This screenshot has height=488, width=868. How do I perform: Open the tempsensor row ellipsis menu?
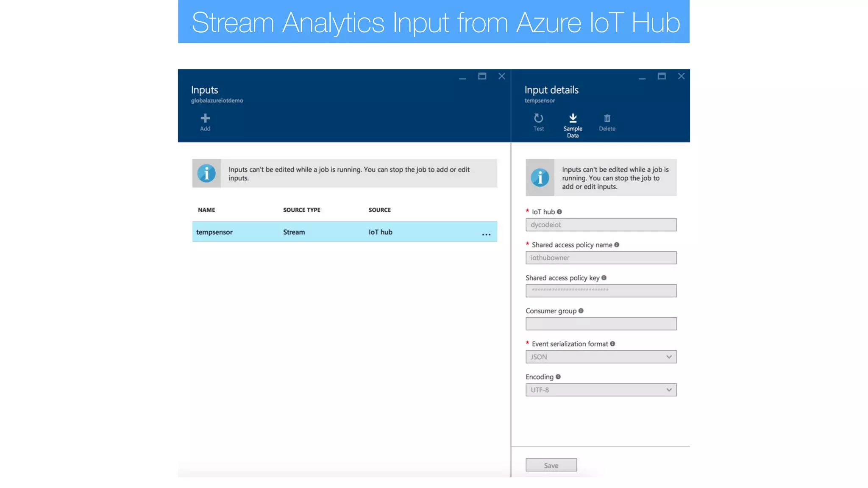pyautogui.click(x=486, y=234)
